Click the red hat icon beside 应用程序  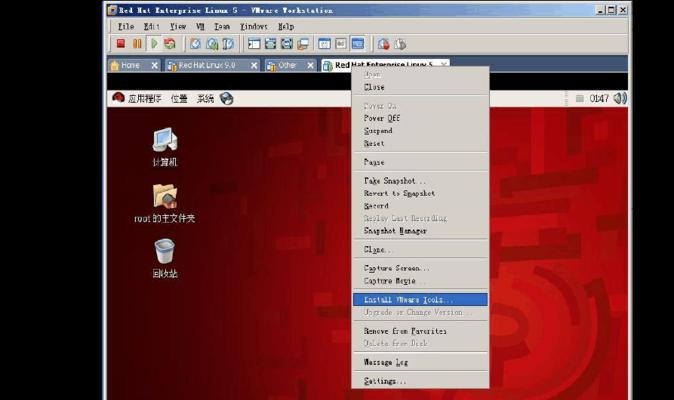[118, 98]
